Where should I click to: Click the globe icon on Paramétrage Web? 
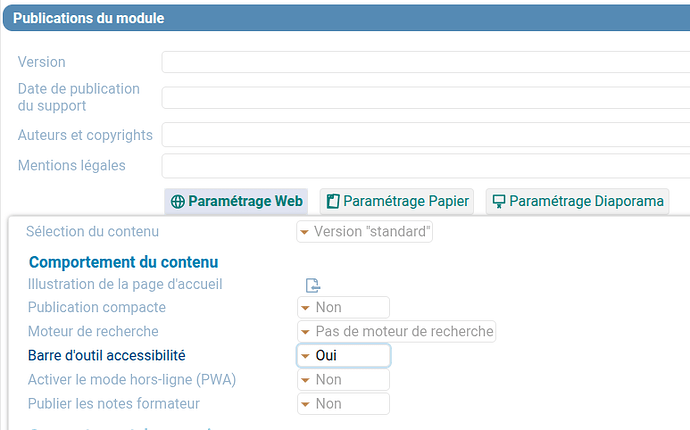point(178,201)
